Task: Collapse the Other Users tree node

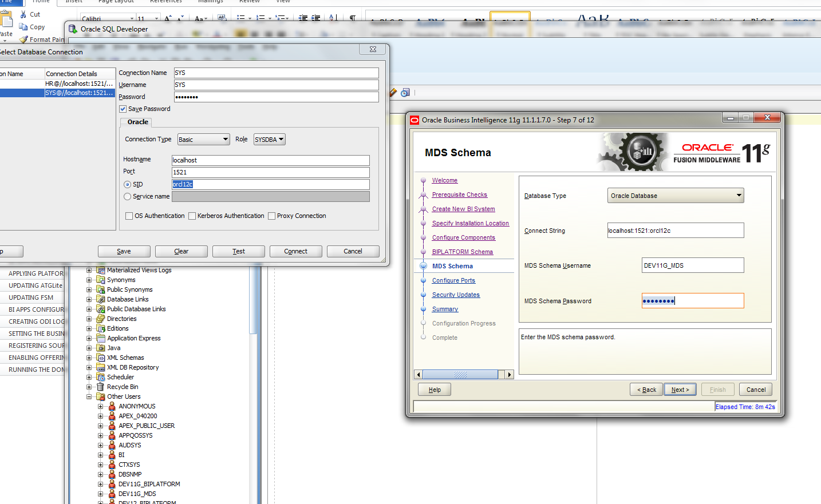Action: pyautogui.click(x=89, y=396)
